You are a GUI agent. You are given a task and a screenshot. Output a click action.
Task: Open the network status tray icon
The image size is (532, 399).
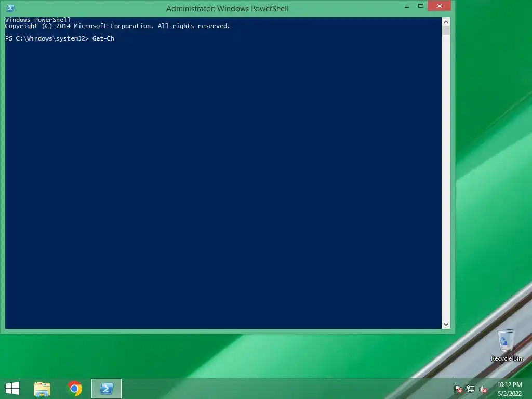point(471,389)
